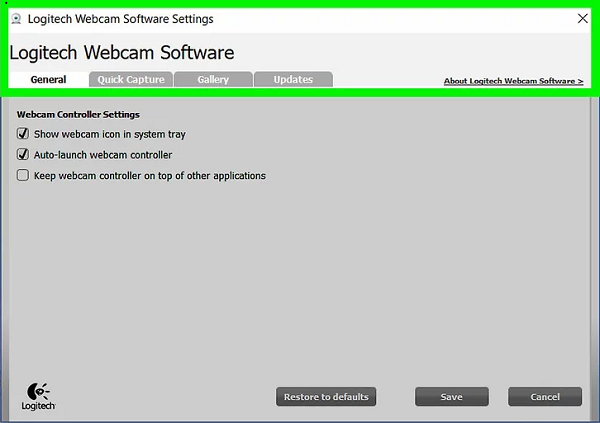Viewport: 600px width, 423px height.
Task: Switch to the General tab
Action: point(48,80)
